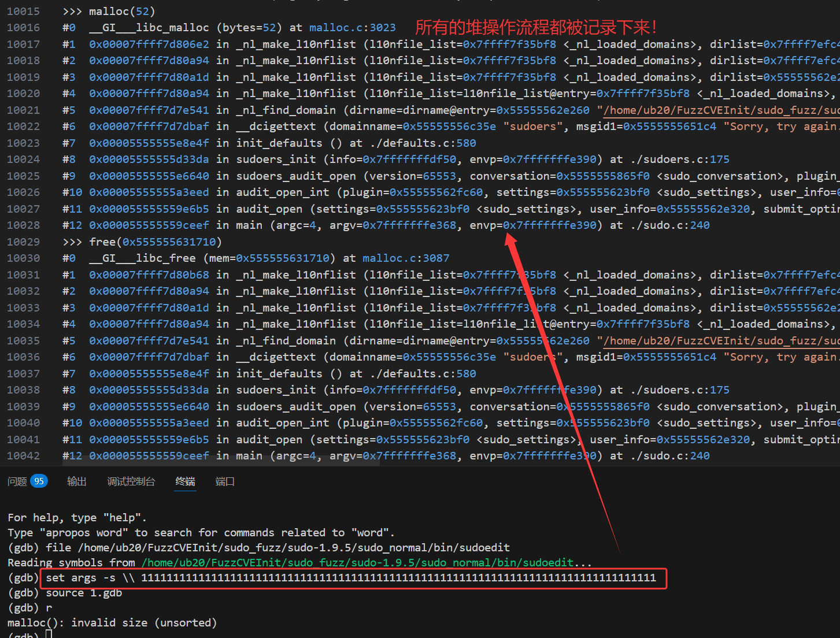Open underlined /home/ub20 path on line 10021
Screen dimensions: 840x638
tap(721, 110)
